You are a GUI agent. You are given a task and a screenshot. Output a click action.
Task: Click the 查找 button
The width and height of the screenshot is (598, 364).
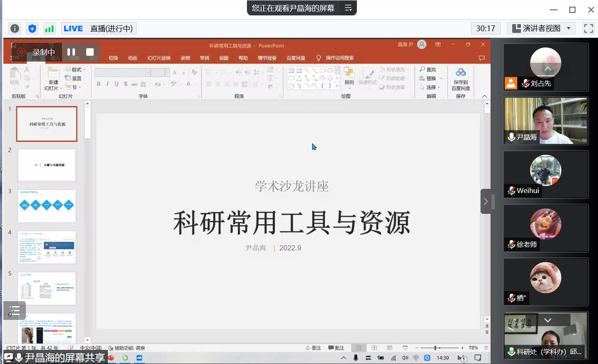(x=428, y=69)
